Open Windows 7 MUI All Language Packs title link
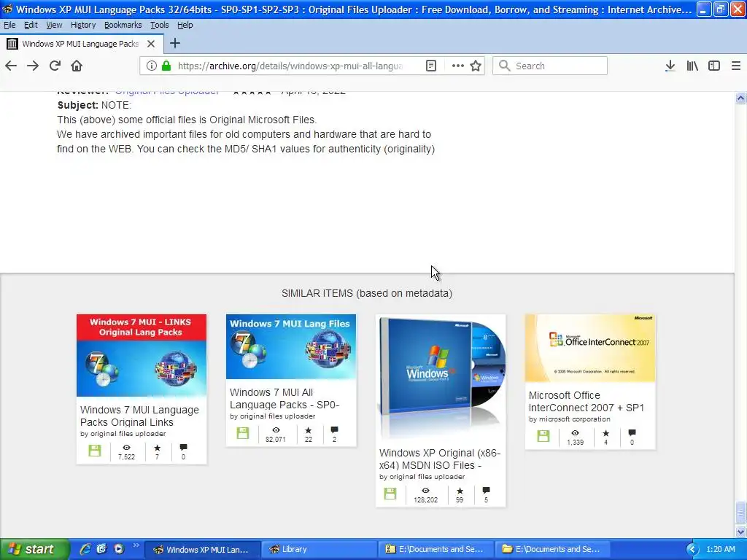 285,398
